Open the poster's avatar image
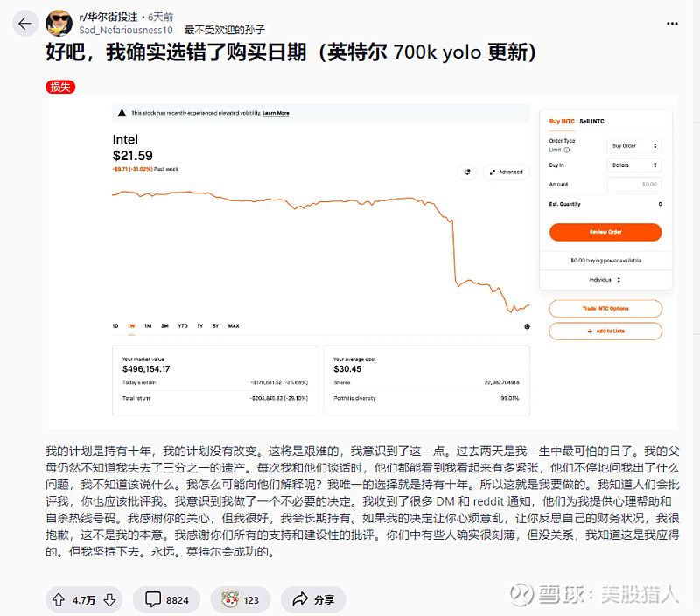This screenshot has width=700, height=616. (59, 24)
